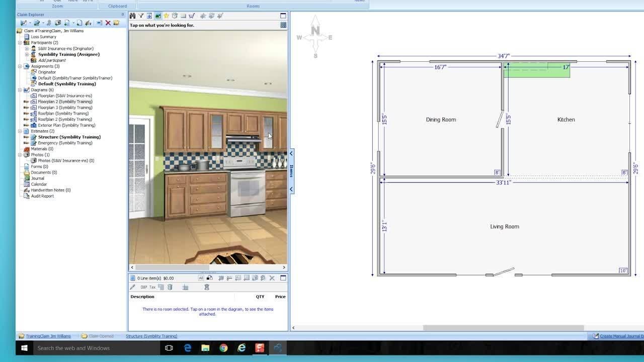Open File Explorer from taskbar
This screenshot has width=644, height=362.
pos(205,348)
